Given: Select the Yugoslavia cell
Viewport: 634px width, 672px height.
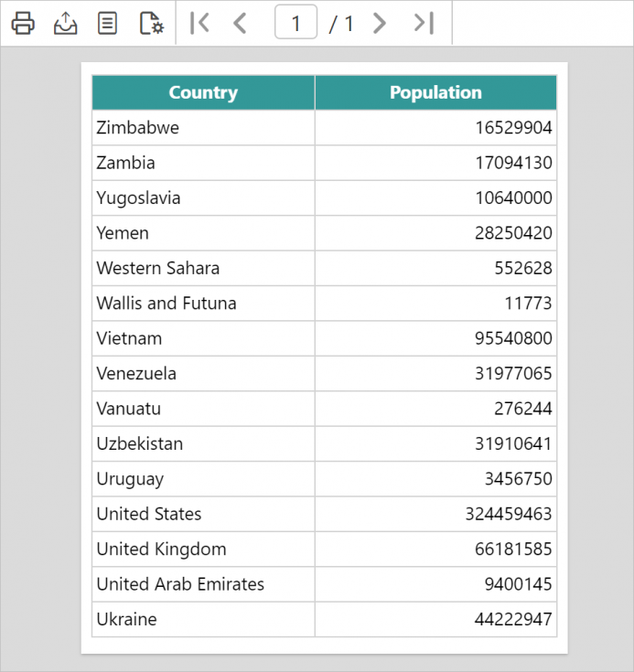Looking at the screenshot, I should pos(203,198).
